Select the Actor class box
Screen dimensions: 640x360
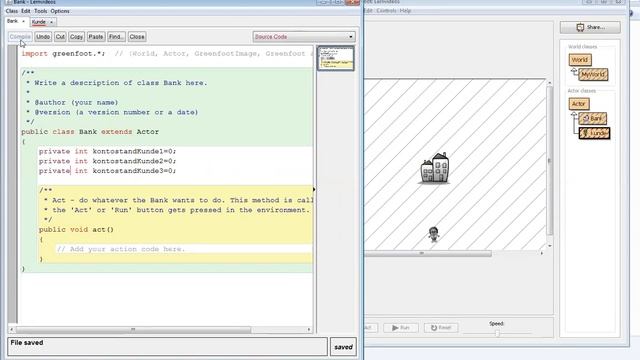pos(578,104)
